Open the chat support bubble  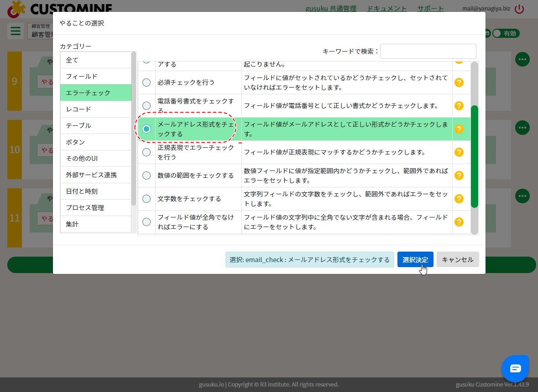click(x=515, y=368)
